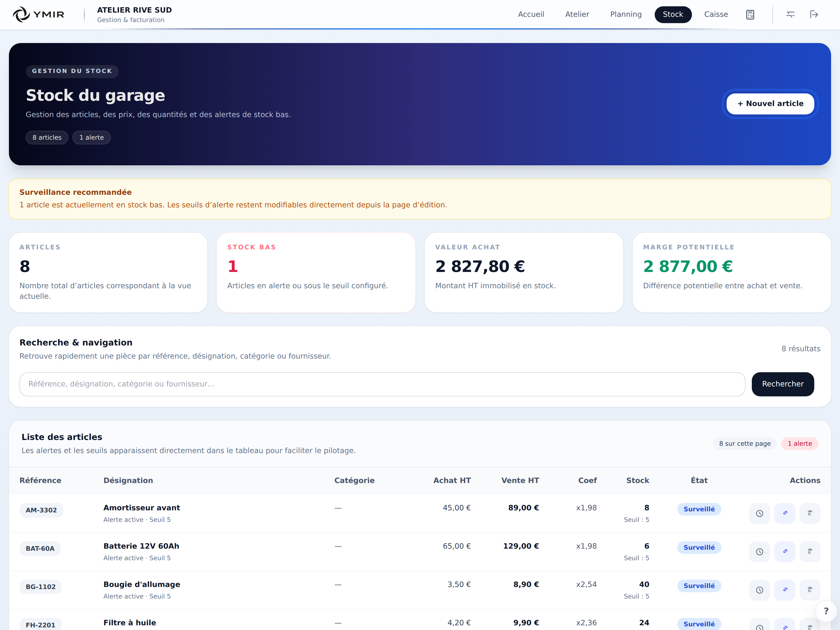The width and height of the screenshot is (840, 630).
Task: Click the 1 alerte pill in banner
Action: click(x=92, y=138)
